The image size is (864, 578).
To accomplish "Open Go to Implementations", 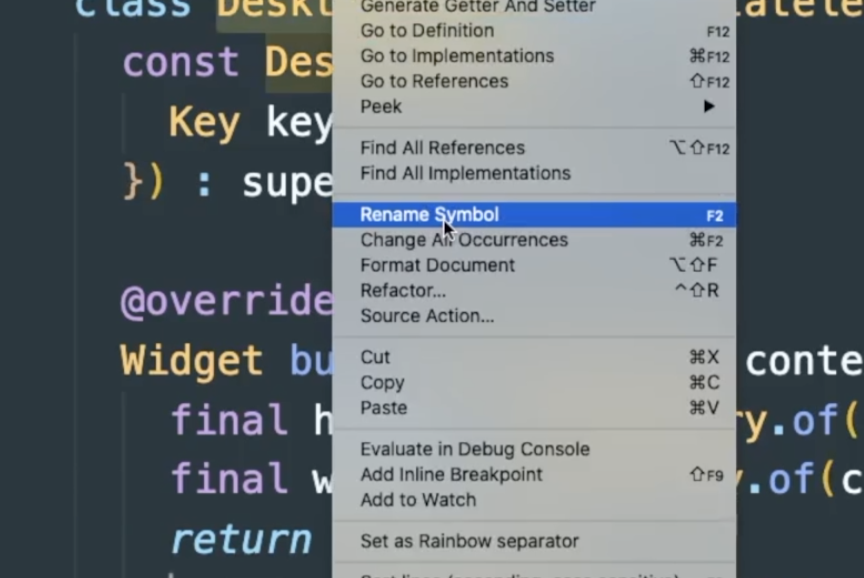I will point(533,56).
